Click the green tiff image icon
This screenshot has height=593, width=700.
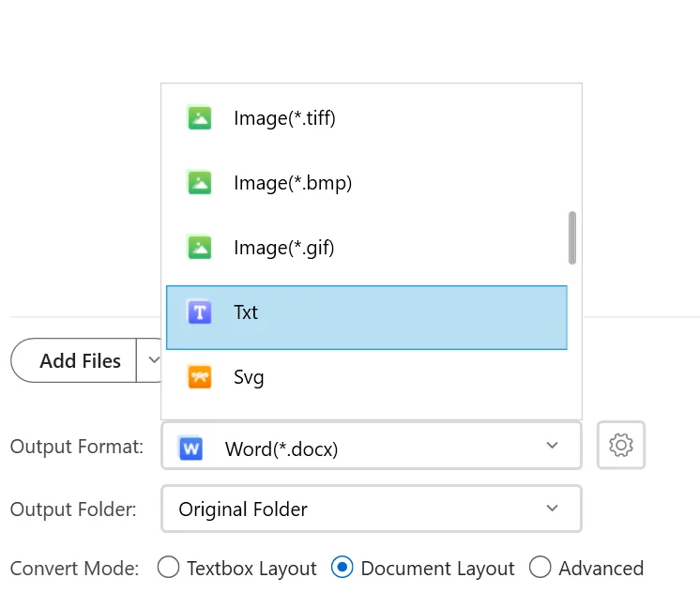pos(199,118)
